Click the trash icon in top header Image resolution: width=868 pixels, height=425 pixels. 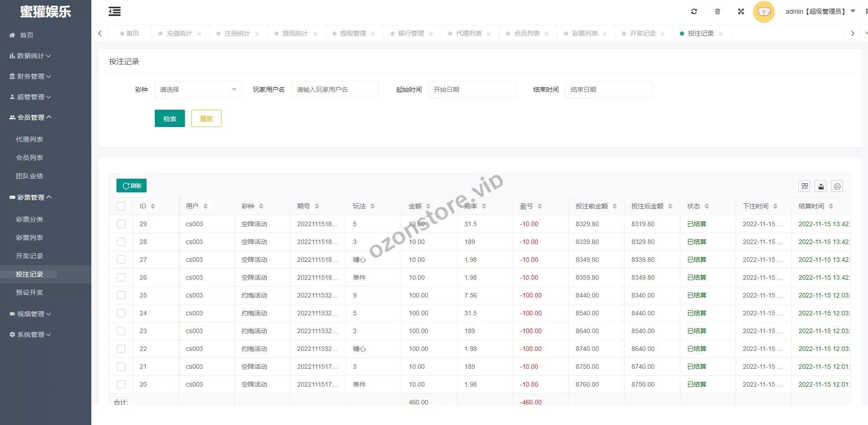(x=717, y=11)
